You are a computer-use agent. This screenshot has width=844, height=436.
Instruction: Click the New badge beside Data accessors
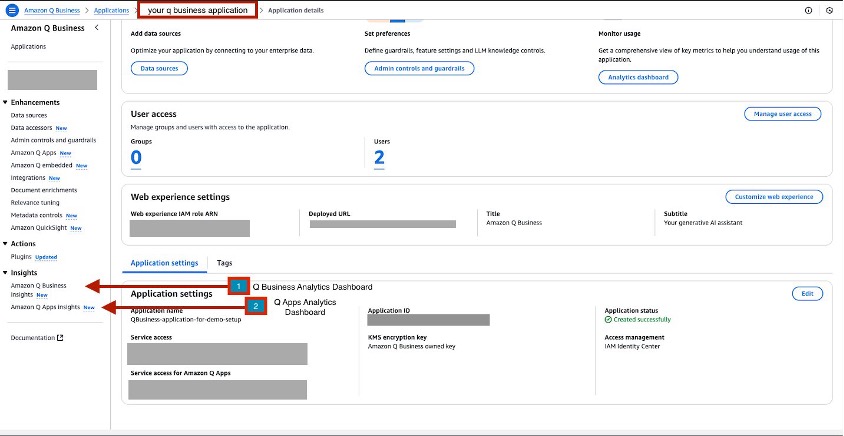(x=61, y=128)
